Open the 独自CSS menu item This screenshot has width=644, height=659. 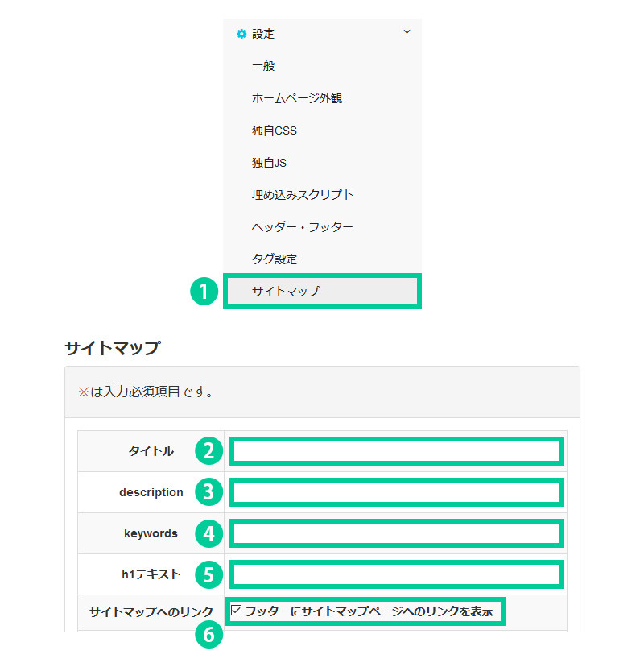pyautogui.click(x=274, y=131)
